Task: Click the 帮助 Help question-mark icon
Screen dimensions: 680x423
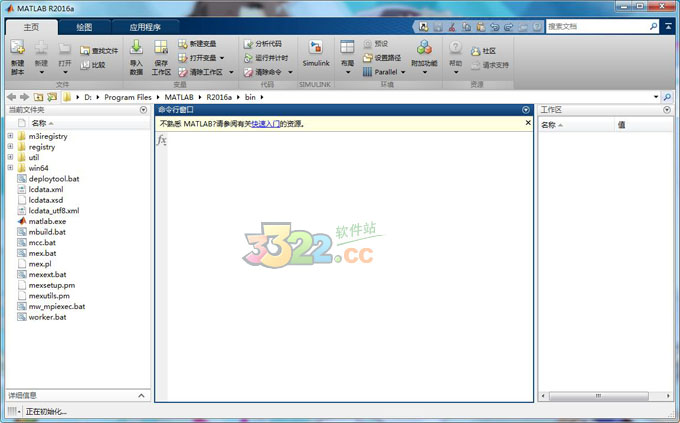Action: pyautogui.click(x=455, y=47)
